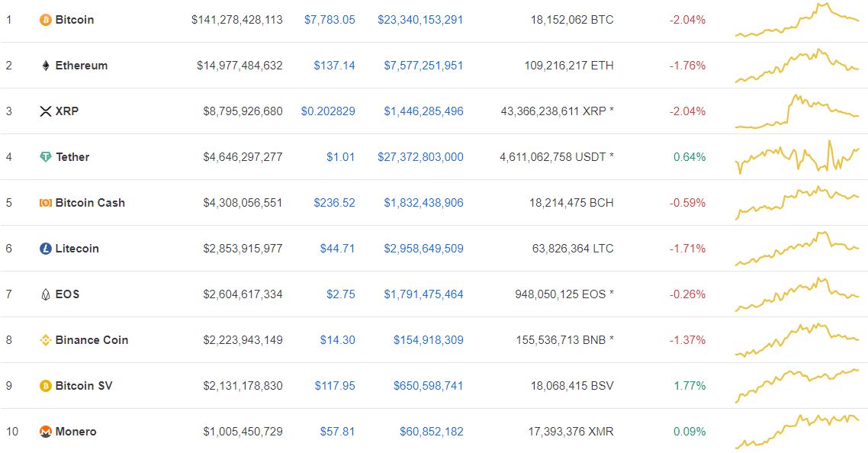
Task: Open Bitcoin SV volume $650,598,741
Action: 429,386
